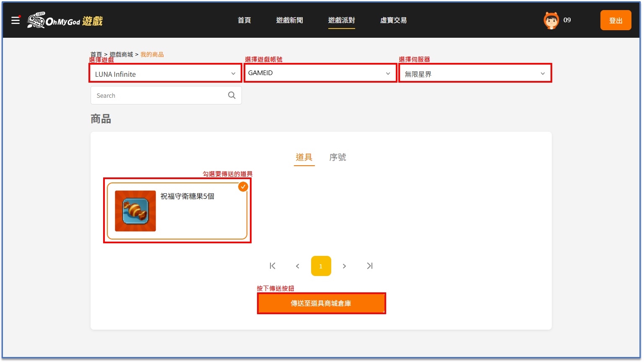Uncheck the 祝福守衛糖果5個 item checkmark
The width and height of the screenshot is (644, 362).
(x=243, y=187)
